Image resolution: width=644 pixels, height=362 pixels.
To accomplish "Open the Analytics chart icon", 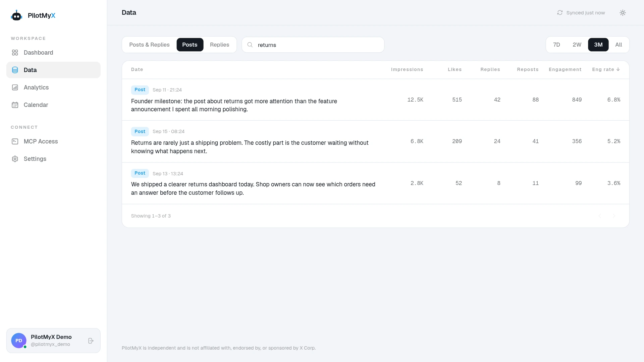I will [x=15, y=87].
